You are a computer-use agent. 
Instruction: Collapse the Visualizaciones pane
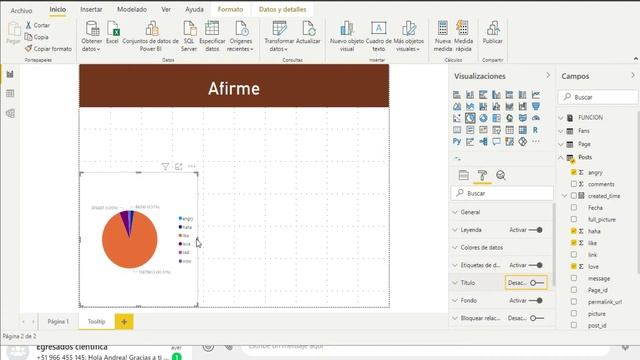(x=548, y=76)
